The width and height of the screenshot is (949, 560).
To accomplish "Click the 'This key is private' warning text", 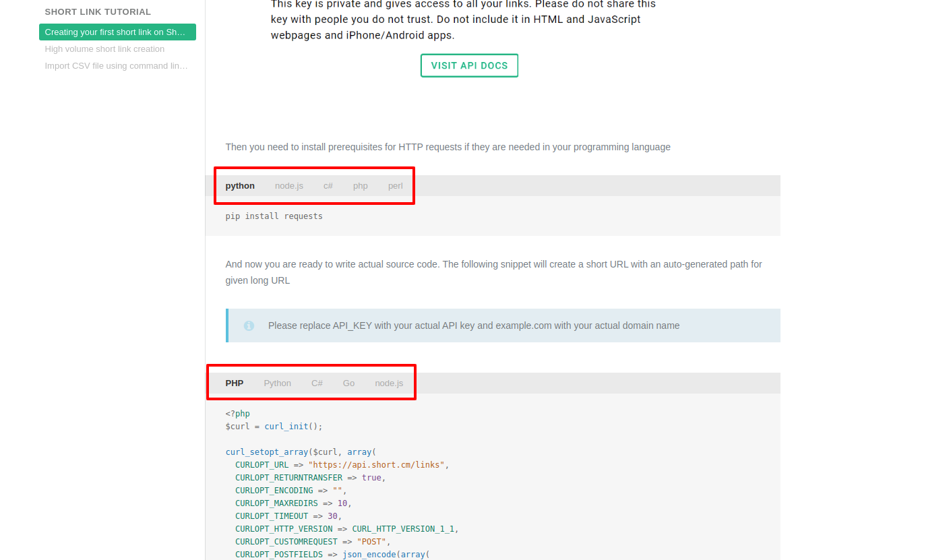I will (x=463, y=20).
